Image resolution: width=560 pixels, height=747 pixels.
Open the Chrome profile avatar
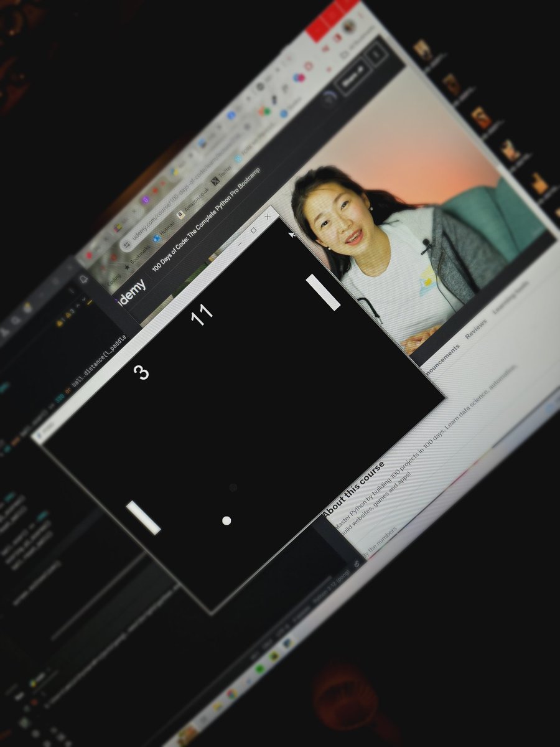pos(349,26)
